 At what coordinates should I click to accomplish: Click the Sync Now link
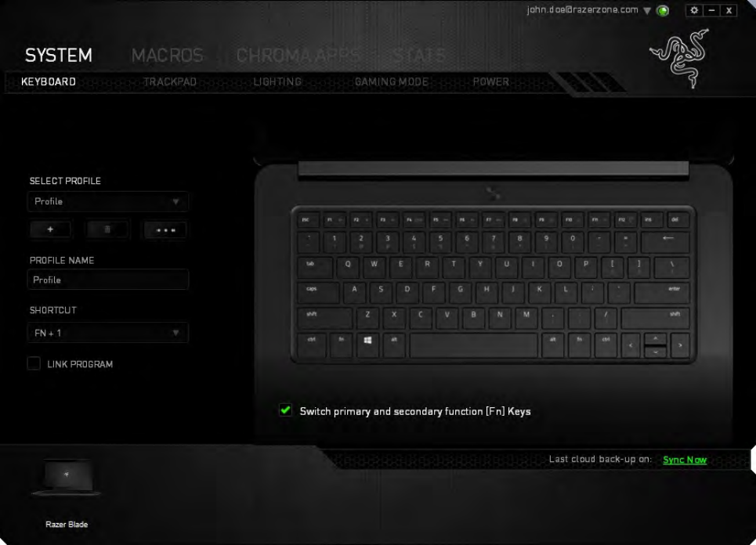click(x=685, y=460)
